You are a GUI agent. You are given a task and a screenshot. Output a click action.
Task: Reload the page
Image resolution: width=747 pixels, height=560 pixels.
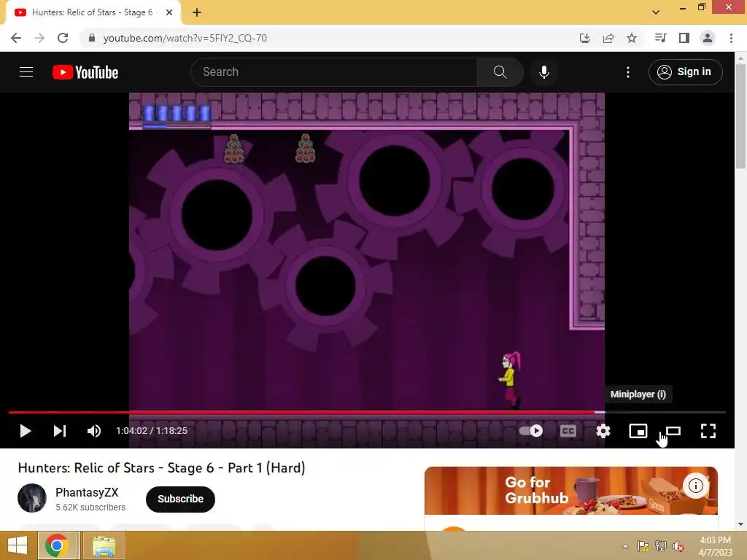[63, 38]
